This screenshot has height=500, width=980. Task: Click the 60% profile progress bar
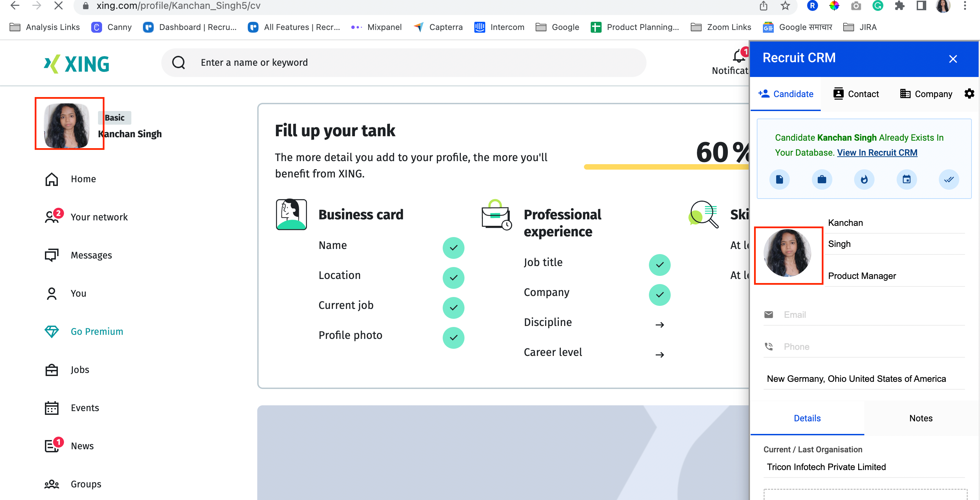pyautogui.click(x=666, y=167)
